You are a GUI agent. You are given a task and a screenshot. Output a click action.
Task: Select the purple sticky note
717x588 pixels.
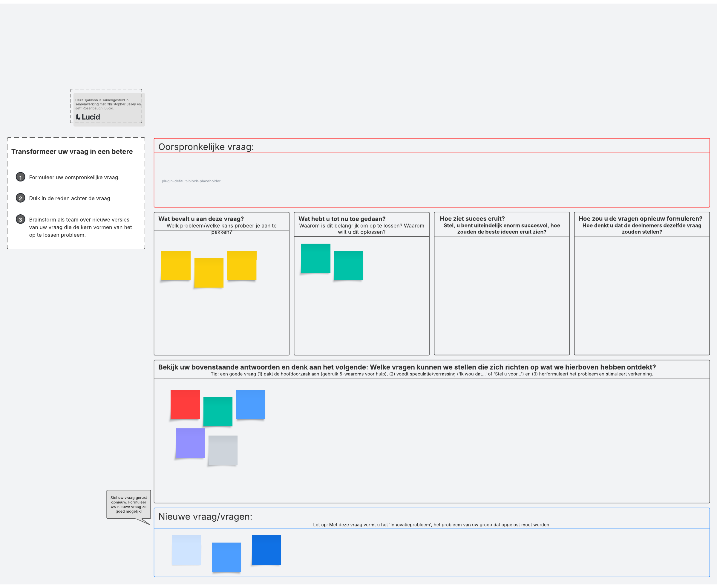190,443
